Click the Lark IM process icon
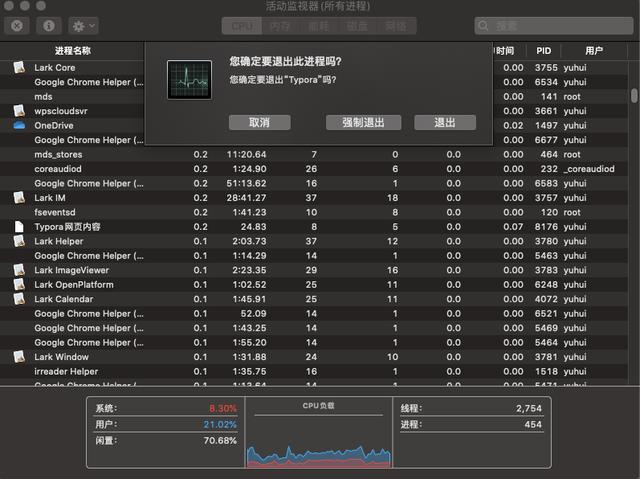640x479 pixels. click(x=19, y=197)
